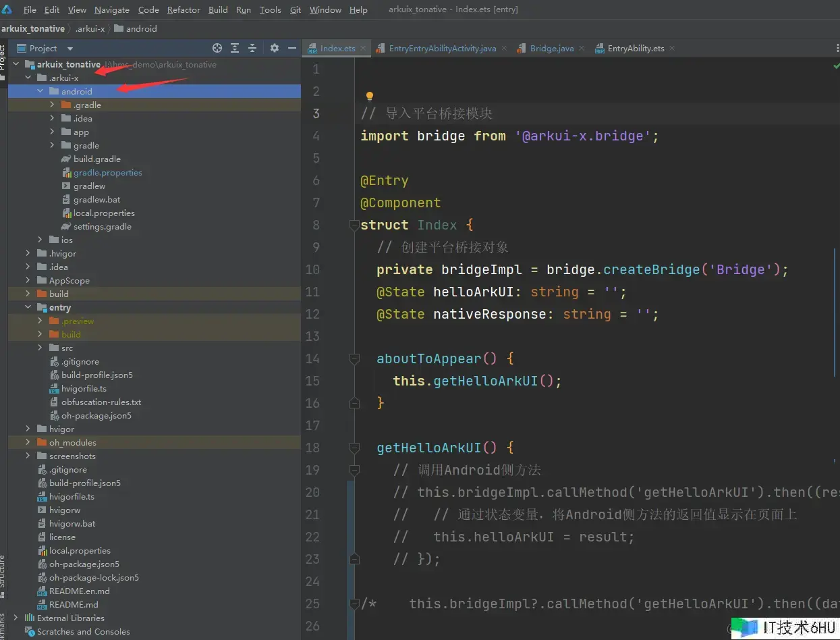Collapse the .arkui-x folder arrow
840x640 pixels.
click(28, 78)
